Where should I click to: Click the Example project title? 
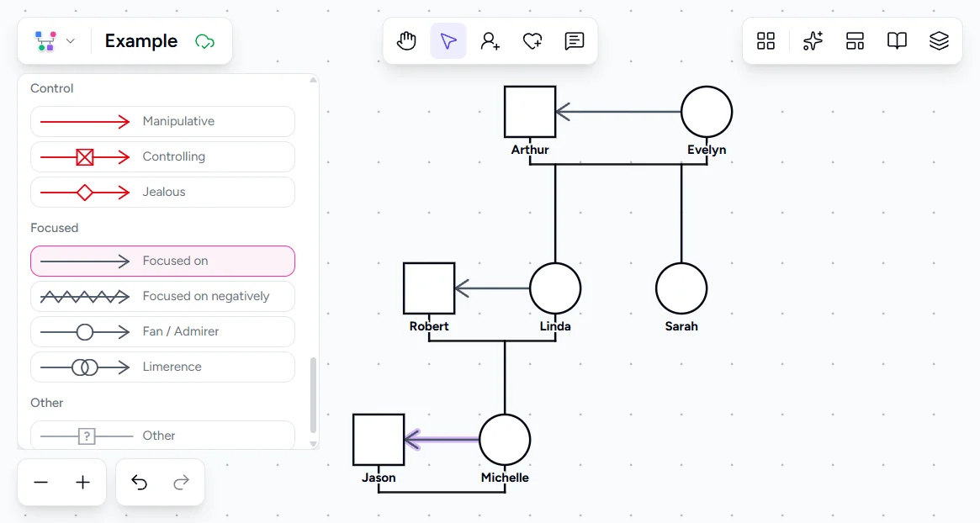[141, 41]
